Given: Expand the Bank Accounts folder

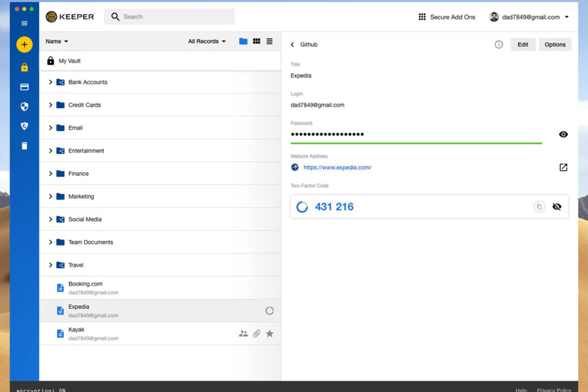Looking at the screenshot, I should (51, 81).
